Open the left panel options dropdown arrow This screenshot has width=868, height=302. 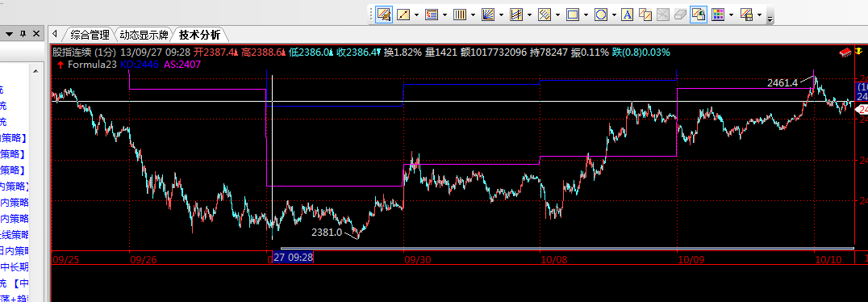10,35
